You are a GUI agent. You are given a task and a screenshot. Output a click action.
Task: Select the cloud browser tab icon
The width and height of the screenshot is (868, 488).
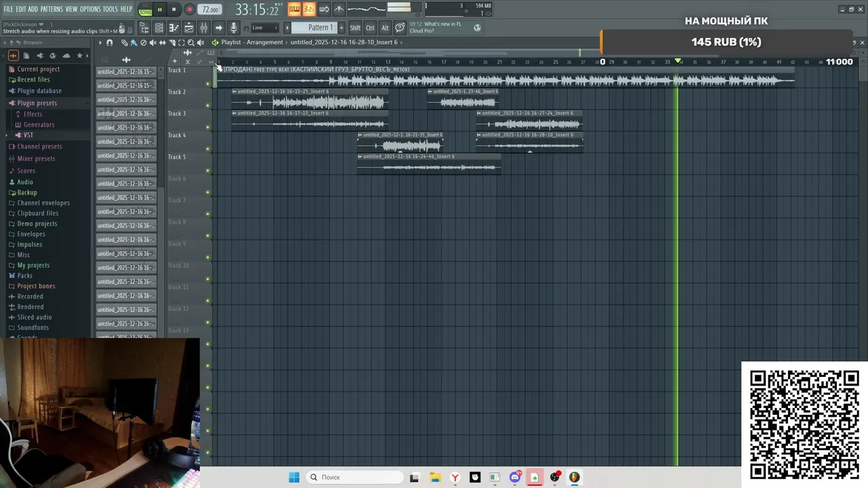(66, 56)
